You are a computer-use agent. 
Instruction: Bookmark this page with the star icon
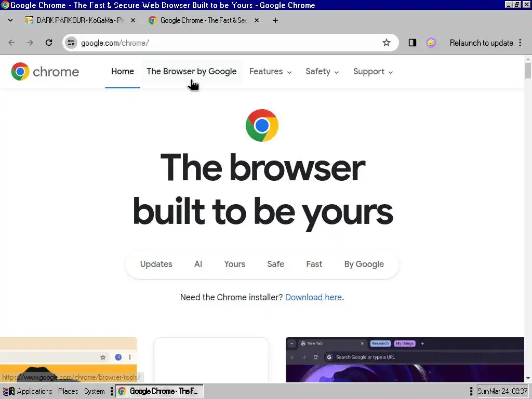coord(386,43)
